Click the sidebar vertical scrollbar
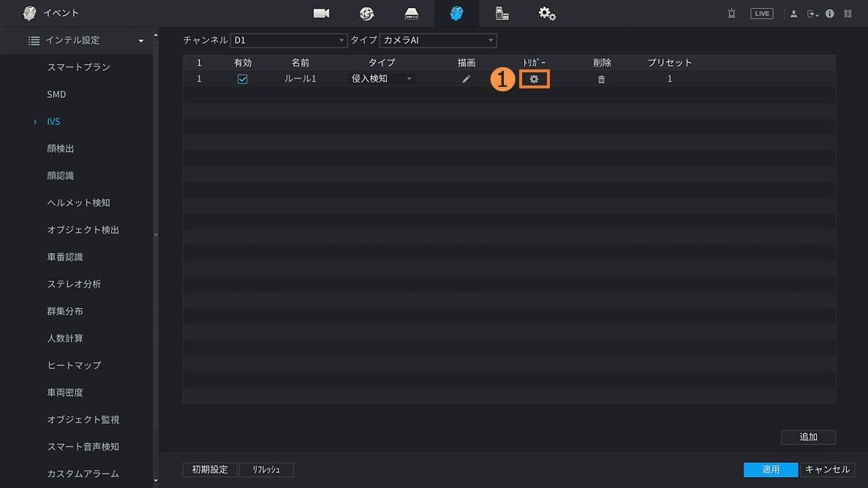 [x=155, y=234]
